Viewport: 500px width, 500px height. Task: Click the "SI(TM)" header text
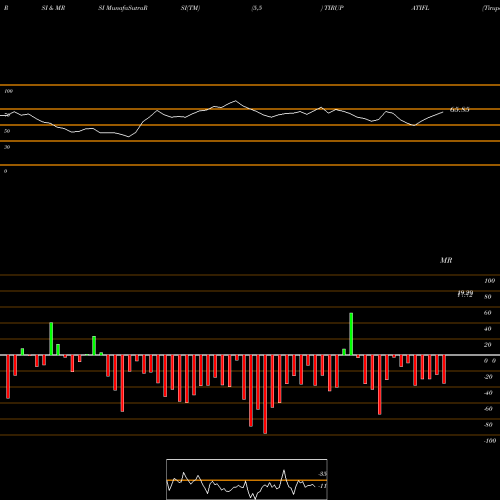190,8
